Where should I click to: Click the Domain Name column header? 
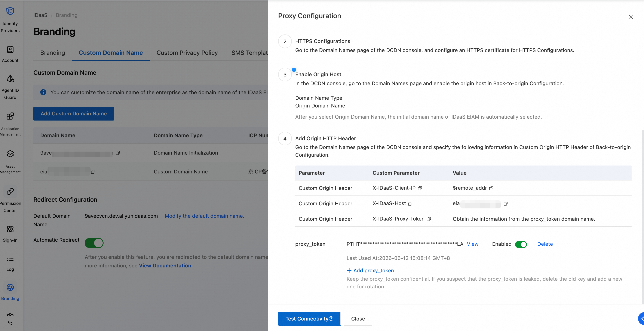(x=58, y=135)
